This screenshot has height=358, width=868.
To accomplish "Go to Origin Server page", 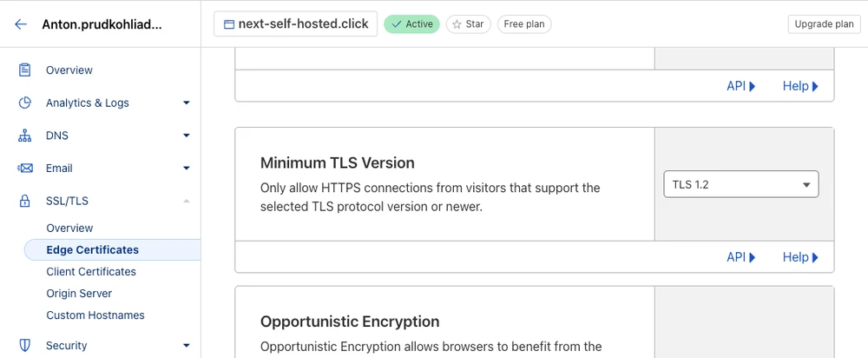I will pyautogui.click(x=79, y=294).
